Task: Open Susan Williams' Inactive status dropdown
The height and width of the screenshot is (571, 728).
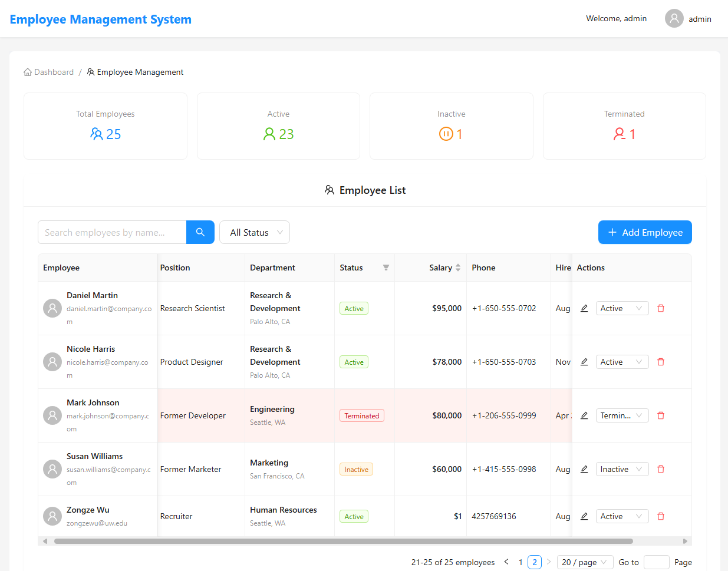Action: coord(621,469)
